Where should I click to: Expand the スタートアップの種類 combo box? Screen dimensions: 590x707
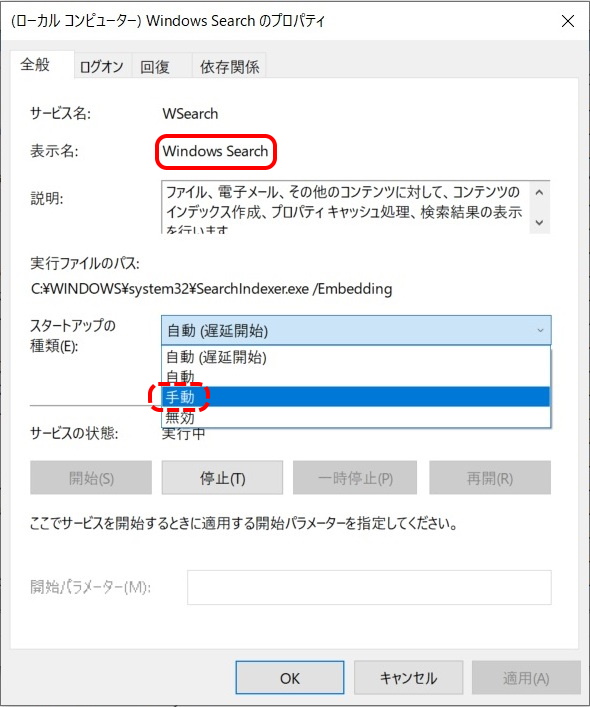[x=356, y=331]
